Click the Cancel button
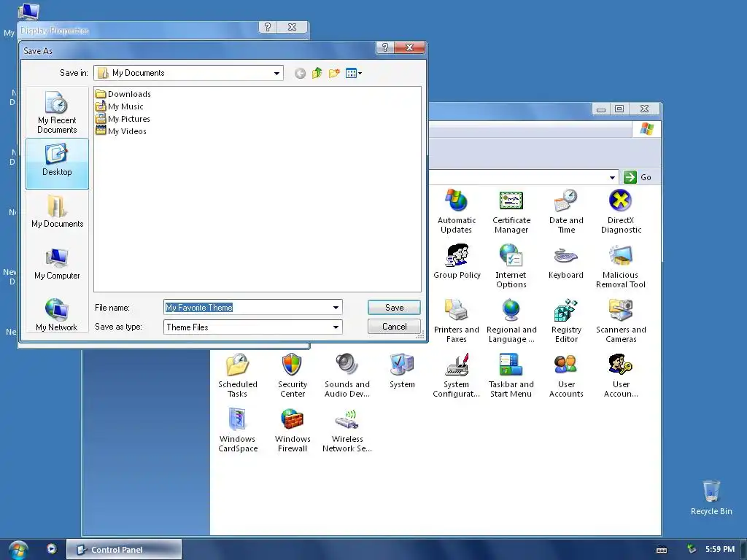 coord(394,327)
